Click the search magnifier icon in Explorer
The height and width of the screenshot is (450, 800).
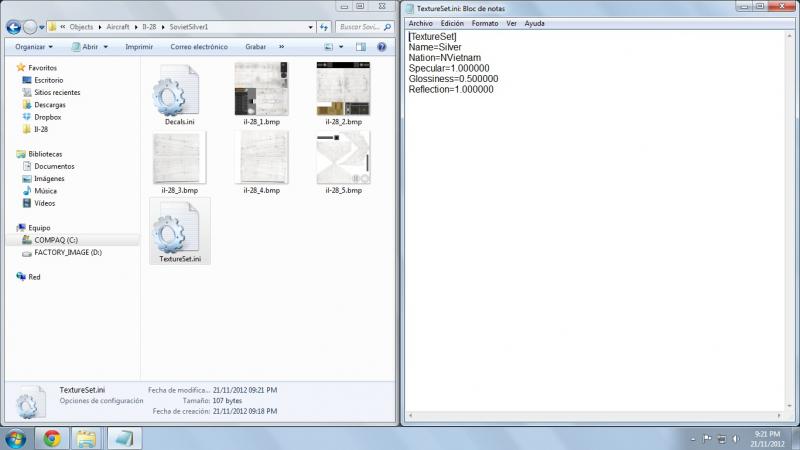(x=387, y=27)
